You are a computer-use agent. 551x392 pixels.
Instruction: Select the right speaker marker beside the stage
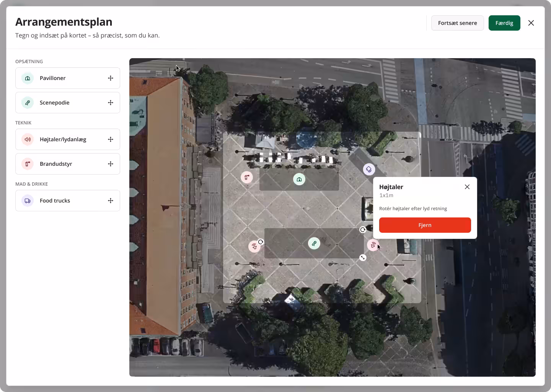click(x=373, y=245)
